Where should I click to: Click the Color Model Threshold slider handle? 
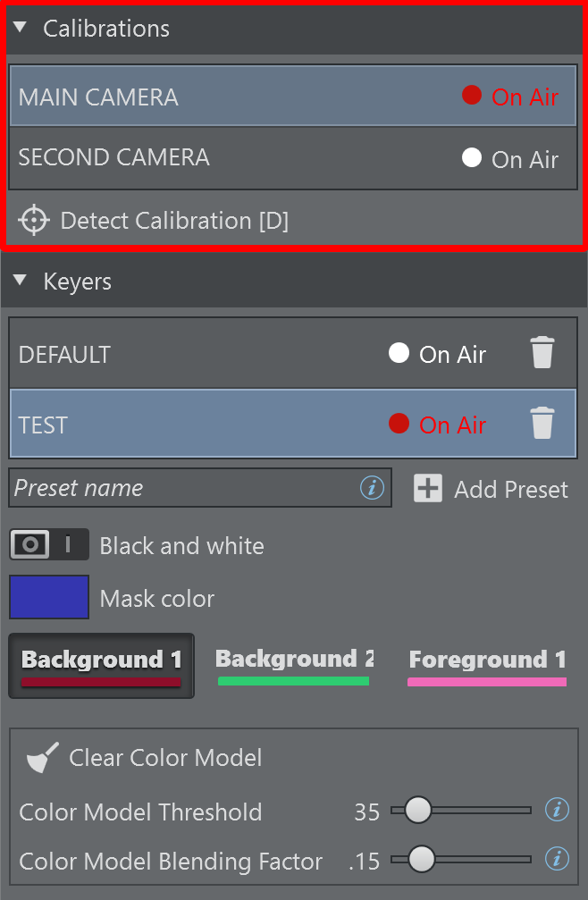[417, 811]
